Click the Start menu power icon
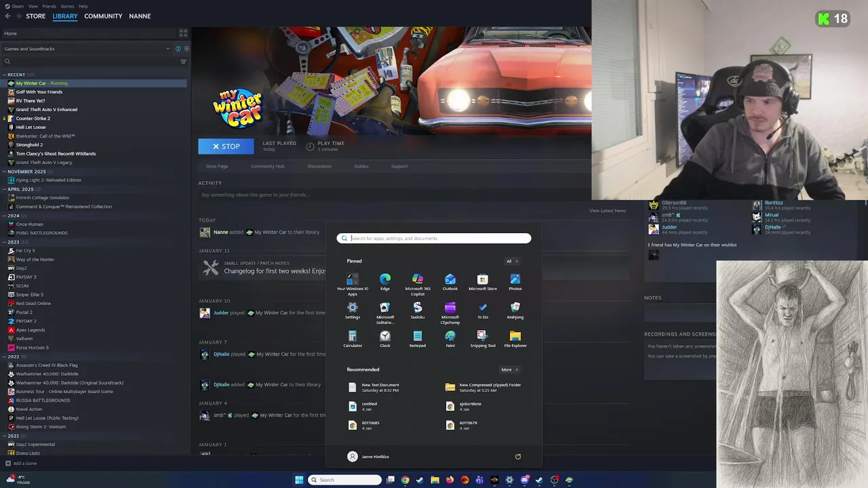The height and width of the screenshot is (488, 868). [518, 457]
